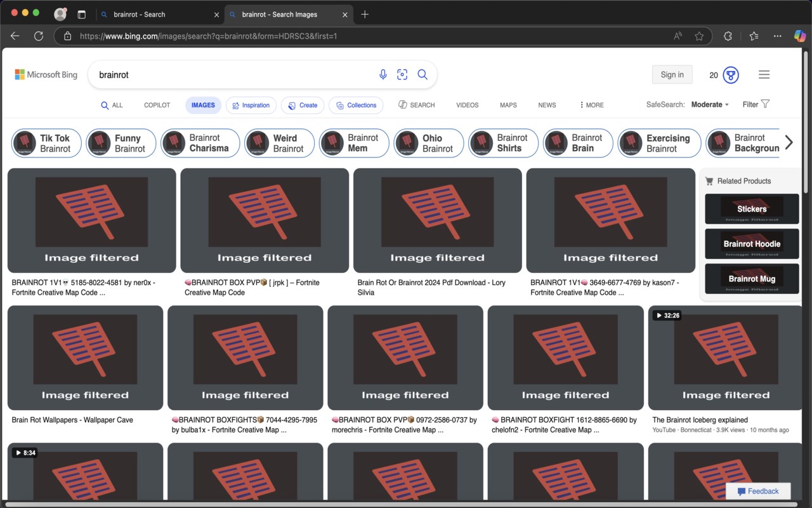Select the 'Ohio Brainrot' suggestion
The height and width of the screenshot is (508, 812).
pos(429,143)
